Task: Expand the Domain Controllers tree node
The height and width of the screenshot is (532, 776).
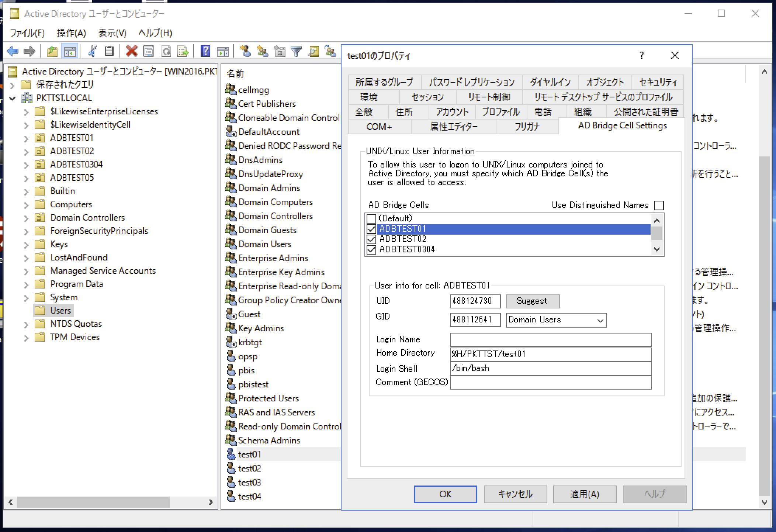Action: (26, 218)
